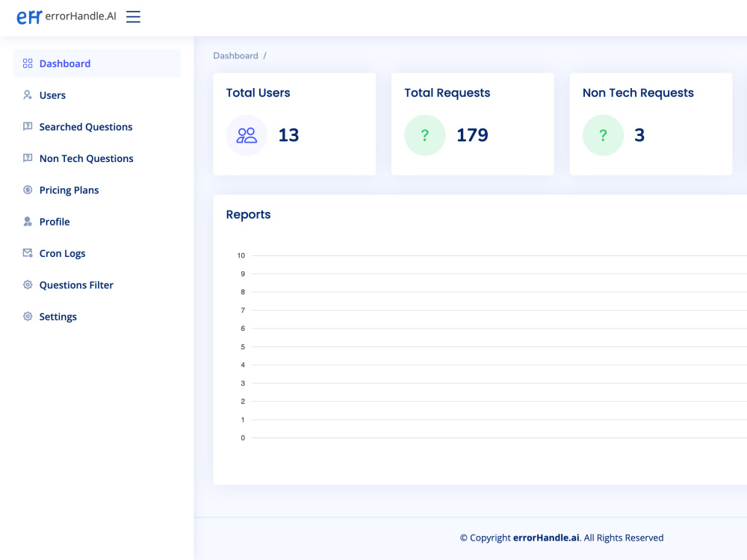Click the Questions Filter gear icon

tap(28, 284)
